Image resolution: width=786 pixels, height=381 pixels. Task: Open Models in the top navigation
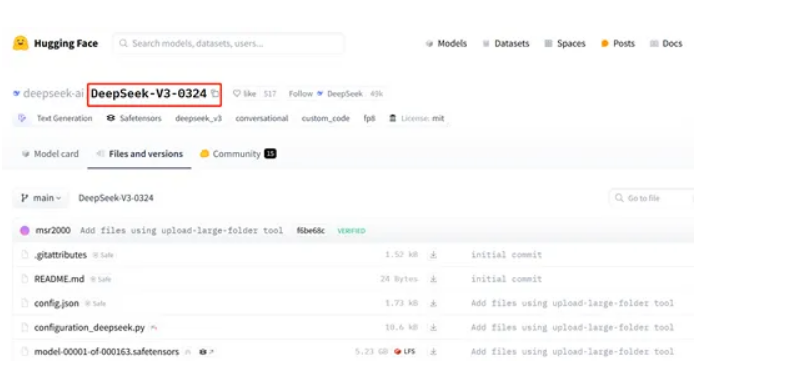pyautogui.click(x=446, y=44)
